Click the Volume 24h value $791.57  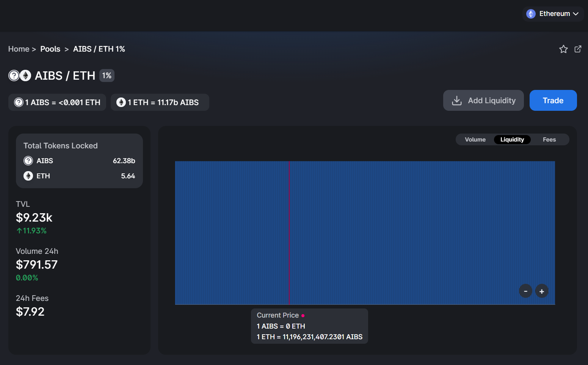37,265
